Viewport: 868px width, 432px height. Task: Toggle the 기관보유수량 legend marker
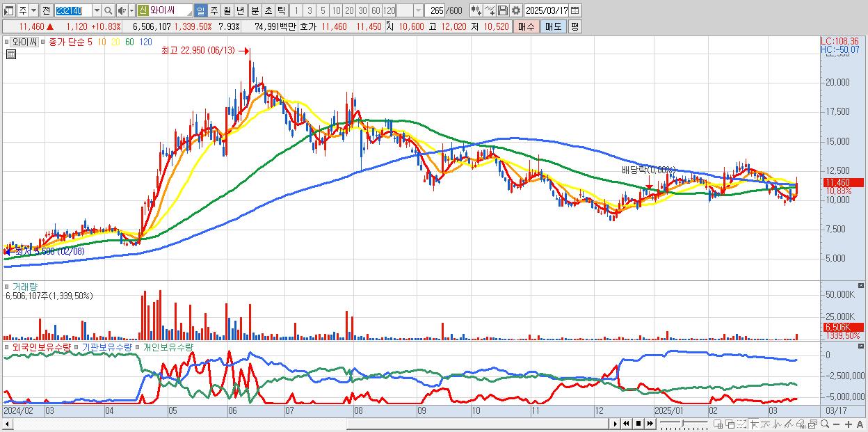click(x=77, y=346)
